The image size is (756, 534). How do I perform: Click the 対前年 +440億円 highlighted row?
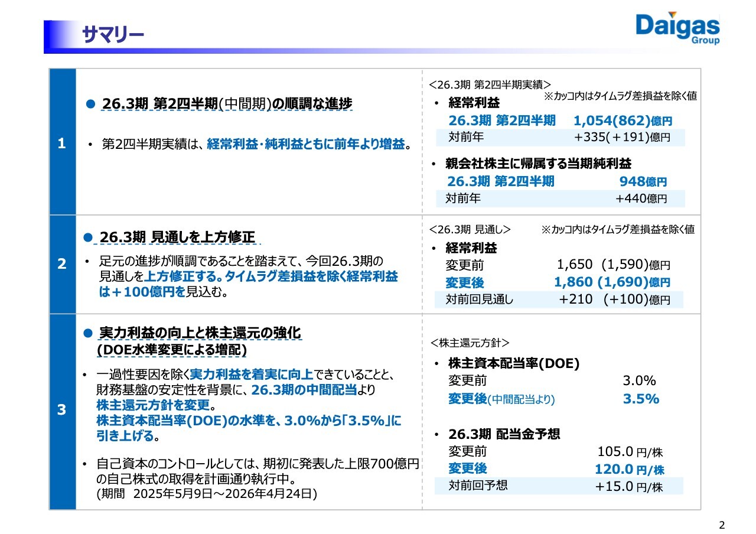coord(558,200)
